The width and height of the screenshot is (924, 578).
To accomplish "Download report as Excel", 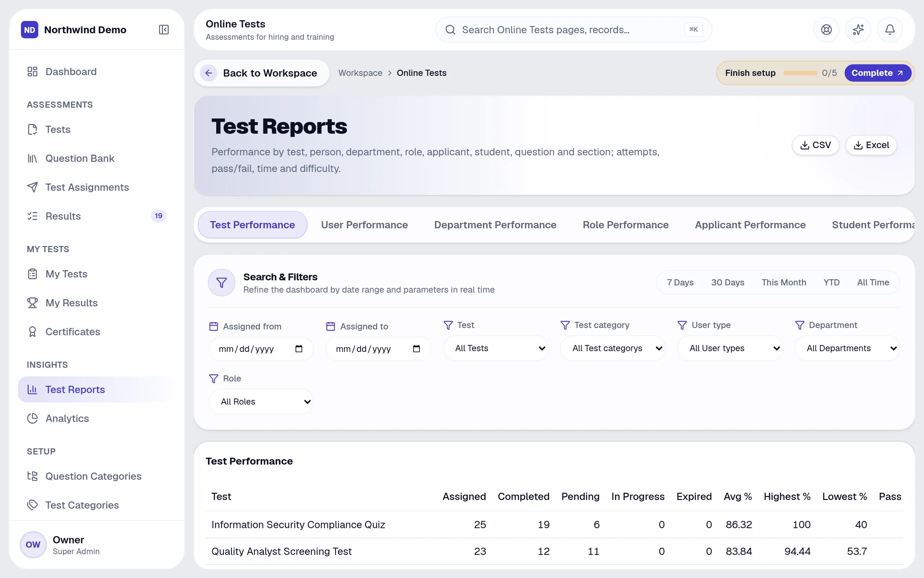I will 871,145.
